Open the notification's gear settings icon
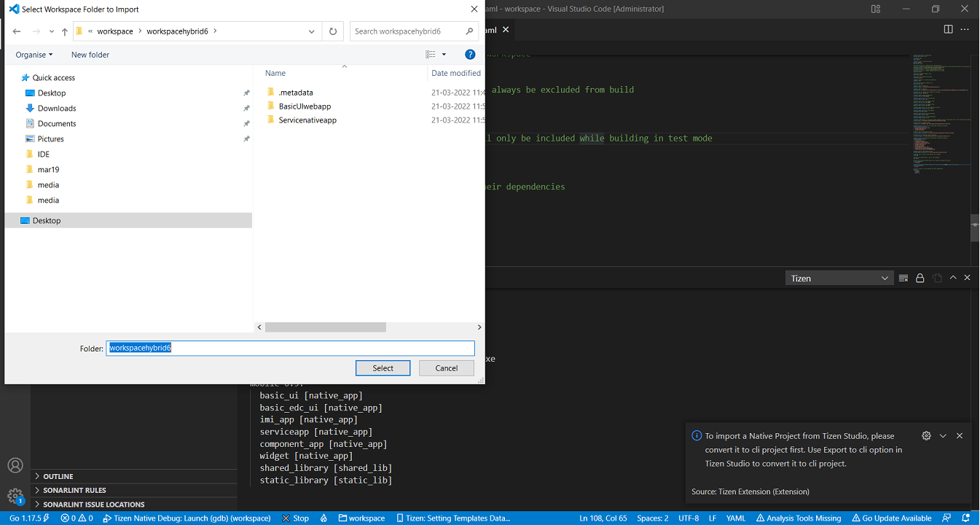 point(926,435)
